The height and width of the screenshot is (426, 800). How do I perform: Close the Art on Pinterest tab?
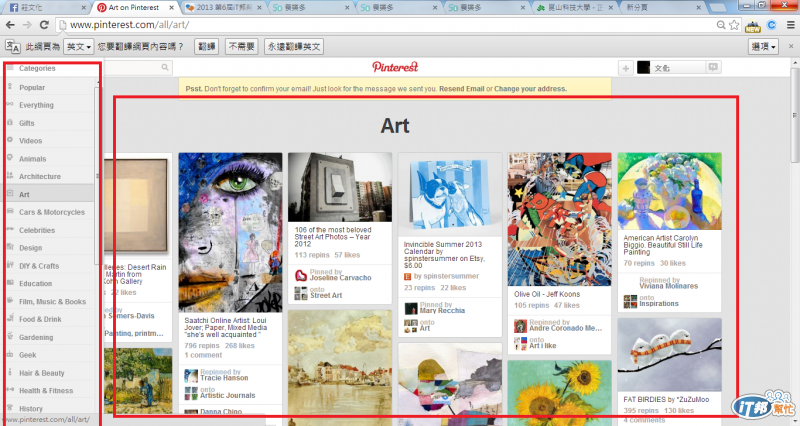click(172, 8)
